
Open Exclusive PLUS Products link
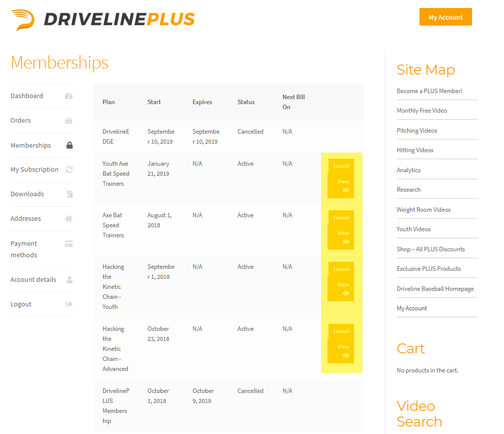[428, 269]
